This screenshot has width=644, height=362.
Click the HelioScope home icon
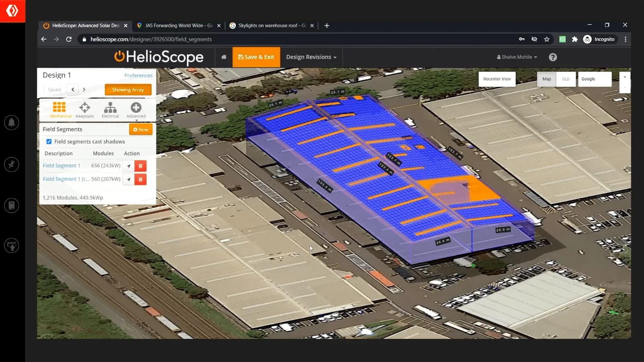pos(224,57)
